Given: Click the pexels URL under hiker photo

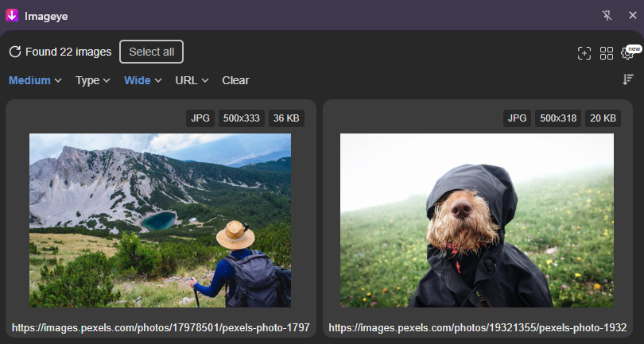Looking at the screenshot, I should (160, 327).
